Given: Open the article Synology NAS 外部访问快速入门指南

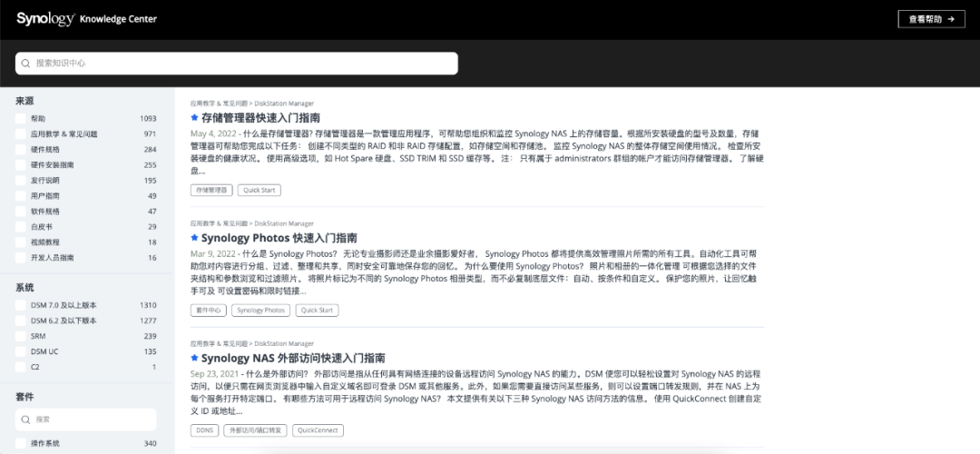Looking at the screenshot, I should coord(293,359).
